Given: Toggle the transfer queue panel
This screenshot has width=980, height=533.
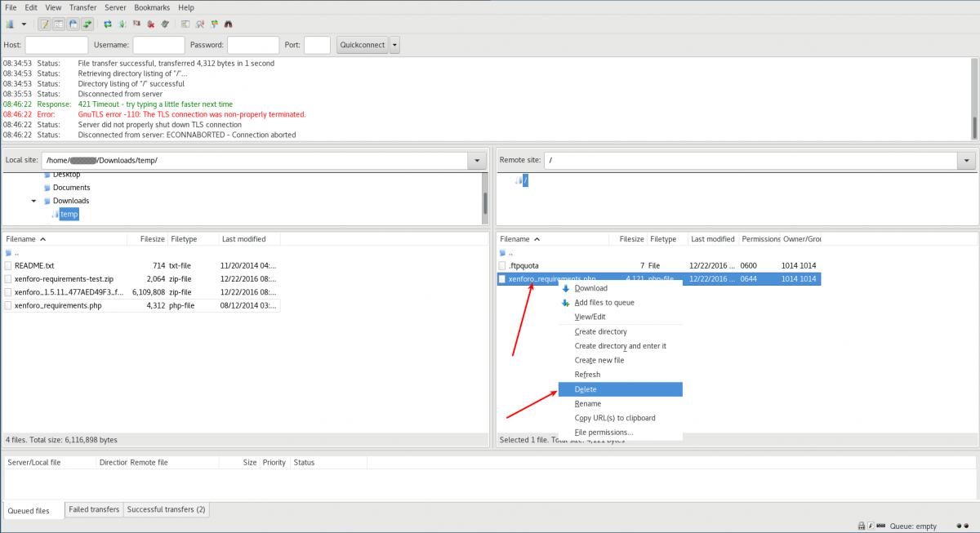Looking at the screenshot, I should click(87, 24).
